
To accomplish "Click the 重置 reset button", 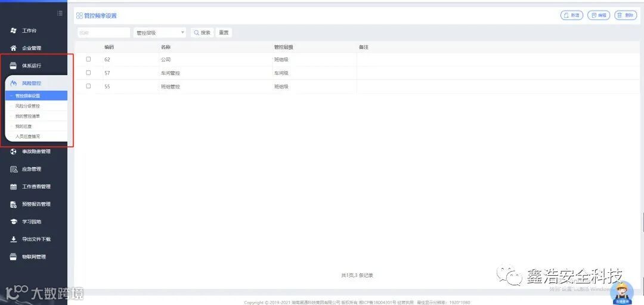I will (x=224, y=33).
